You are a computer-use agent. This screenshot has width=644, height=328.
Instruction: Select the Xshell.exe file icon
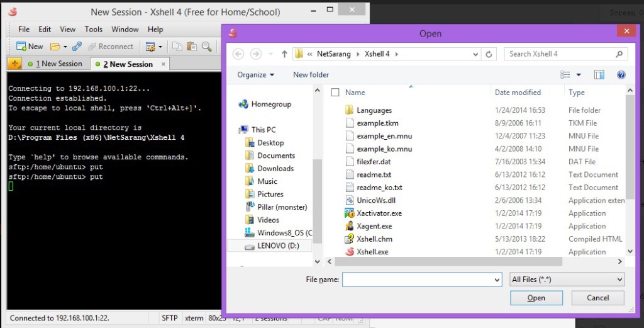(350, 252)
